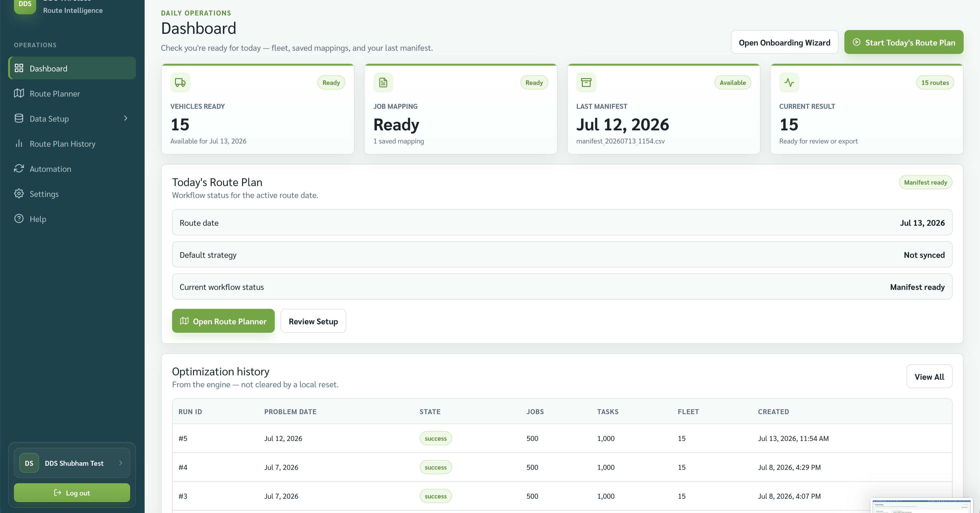
Task: Click the success badge for run #3
Action: click(x=435, y=496)
